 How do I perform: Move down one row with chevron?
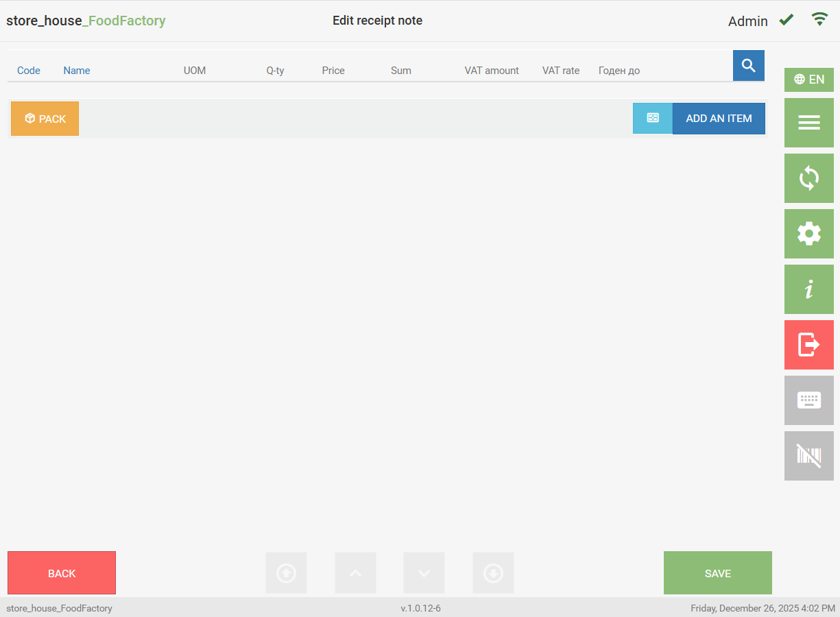pos(424,573)
